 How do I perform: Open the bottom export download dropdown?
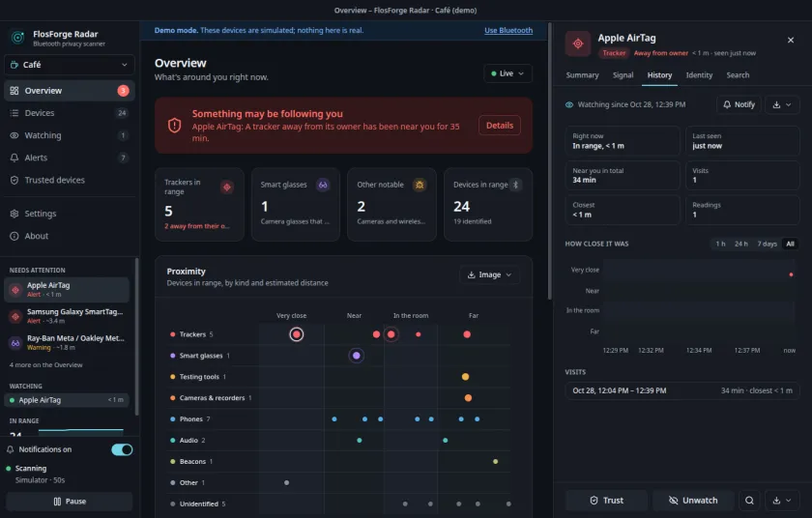point(781,501)
